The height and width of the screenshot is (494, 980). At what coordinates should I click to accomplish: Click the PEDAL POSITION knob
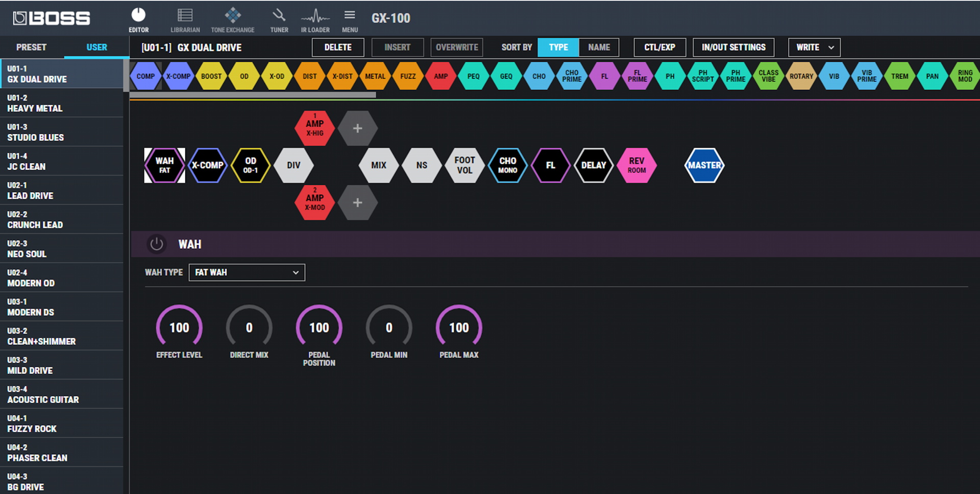pos(319,327)
